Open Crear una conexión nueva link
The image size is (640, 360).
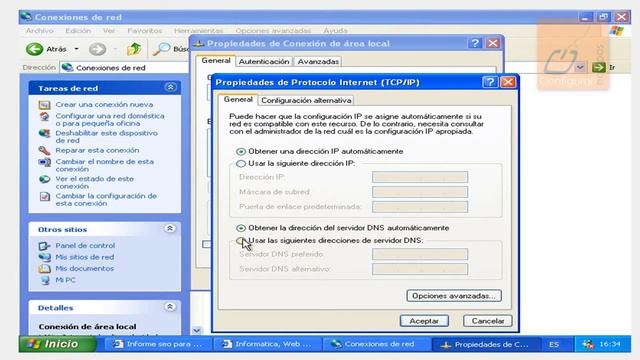[104, 105]
